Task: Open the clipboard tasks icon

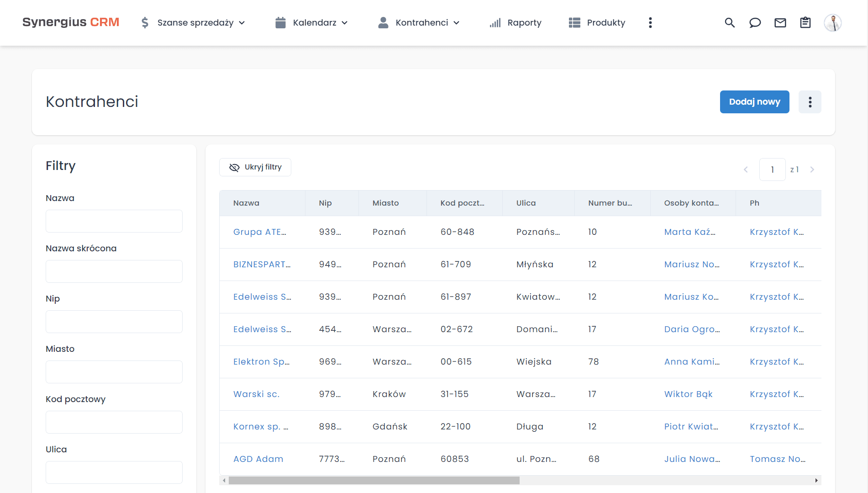Action: pyautogui.click(x=805, y=23)
